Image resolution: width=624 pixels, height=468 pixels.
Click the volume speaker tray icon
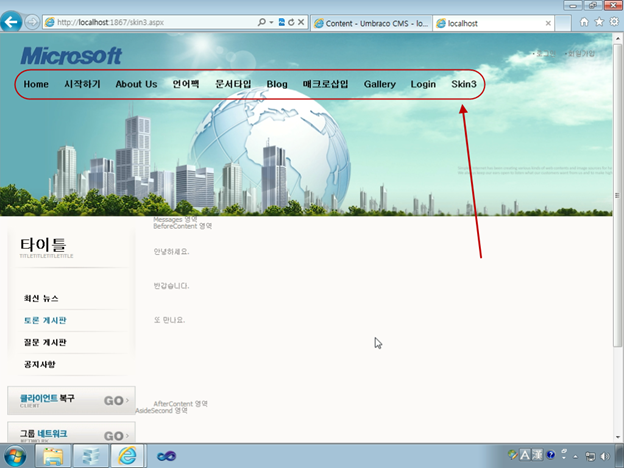pos(605,456)
